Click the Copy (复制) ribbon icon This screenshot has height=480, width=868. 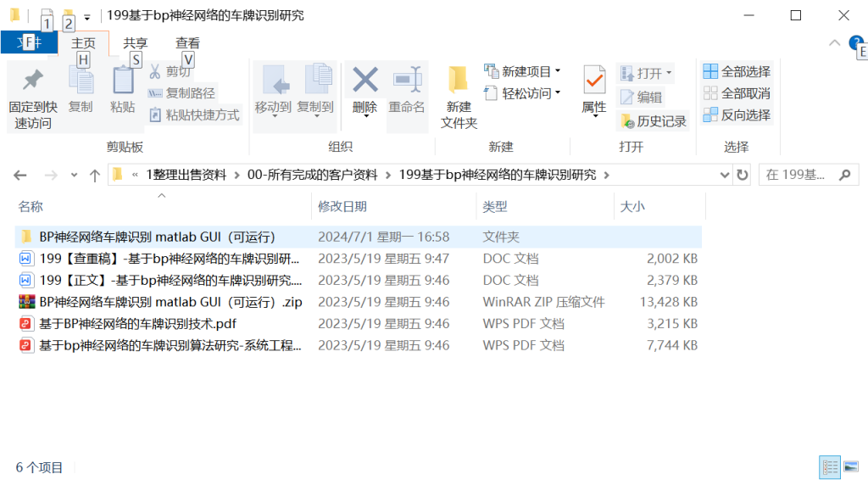click(x=81, y=81)
